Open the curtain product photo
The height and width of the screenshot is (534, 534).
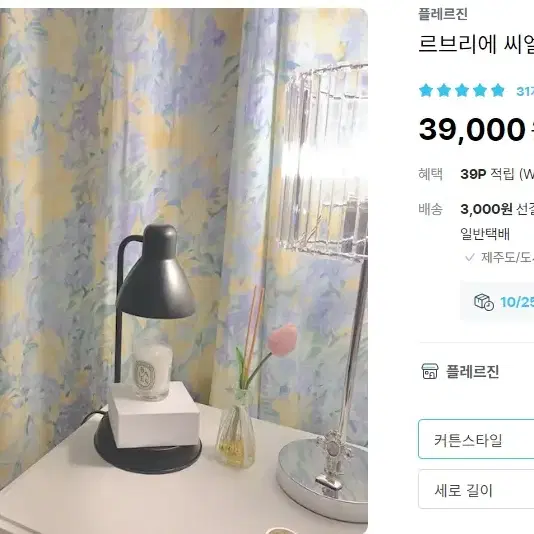coord(184,271)
